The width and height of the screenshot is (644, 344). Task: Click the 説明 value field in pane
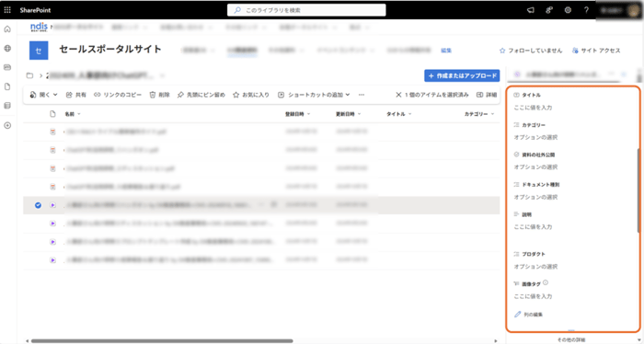(x=533, y=226)
